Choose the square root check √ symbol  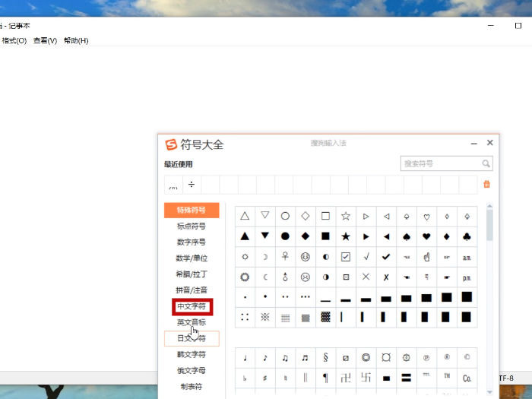coord(366,257)
